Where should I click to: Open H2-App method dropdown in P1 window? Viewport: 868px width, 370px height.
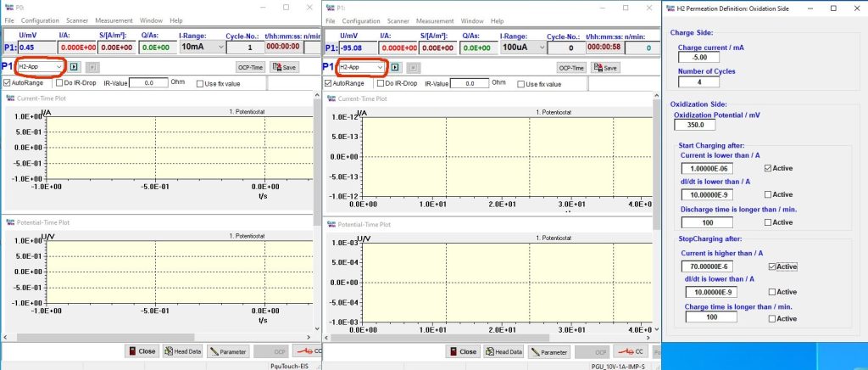(361, 67)
